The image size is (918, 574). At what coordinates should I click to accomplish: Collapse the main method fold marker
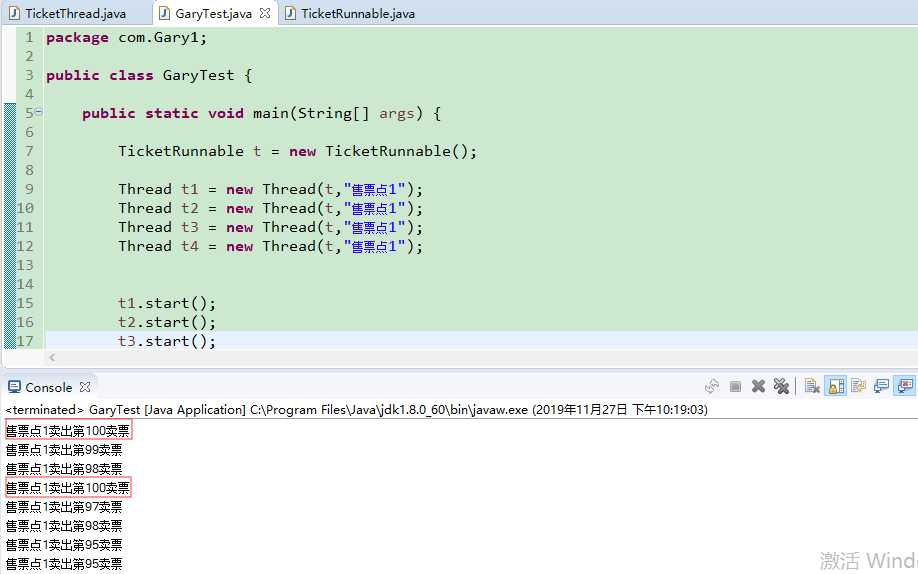click(x=39, y=111)
